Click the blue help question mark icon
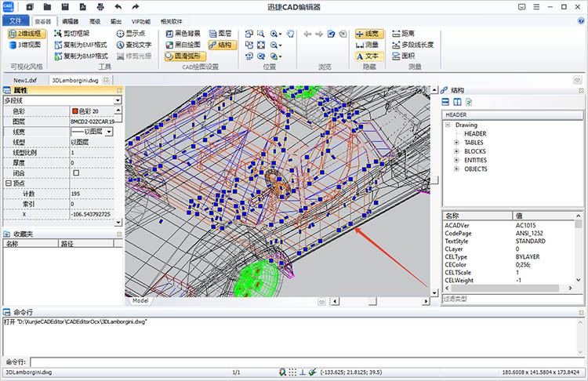 click(581, 21)
